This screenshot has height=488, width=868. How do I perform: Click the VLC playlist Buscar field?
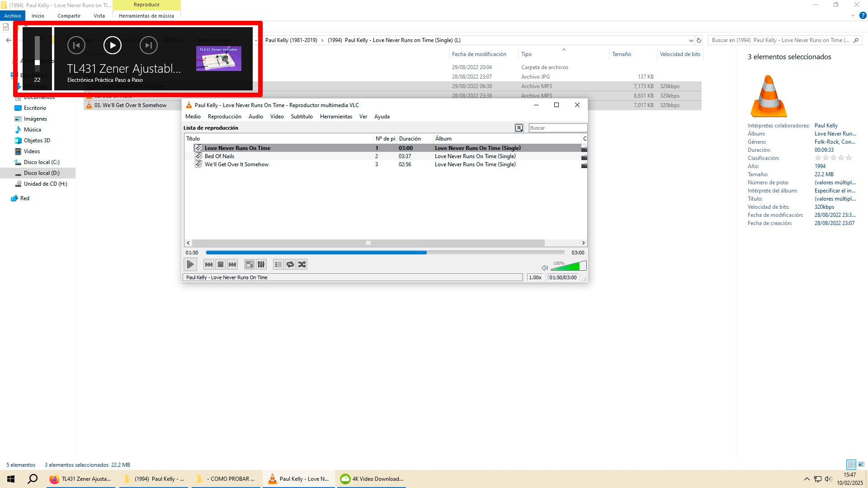pos(558,128)
